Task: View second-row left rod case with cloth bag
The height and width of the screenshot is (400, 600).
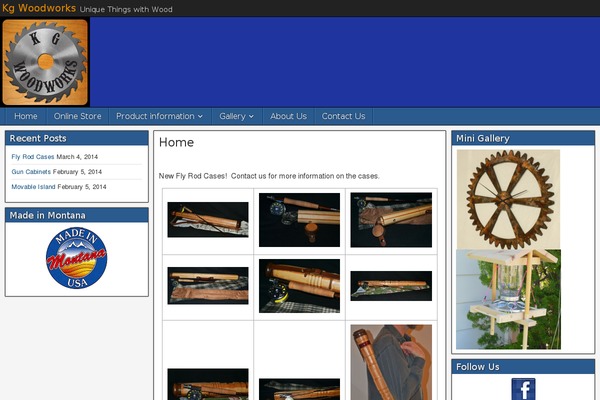Action: click(208, 286)
